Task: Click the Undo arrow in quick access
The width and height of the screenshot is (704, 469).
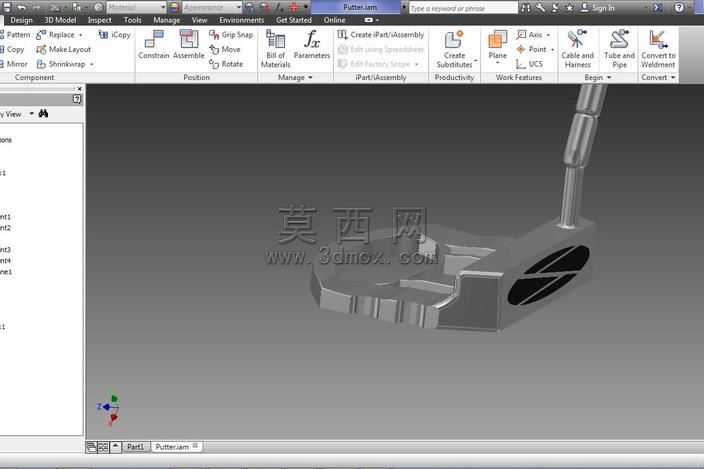Action: [x=21, y=8]
